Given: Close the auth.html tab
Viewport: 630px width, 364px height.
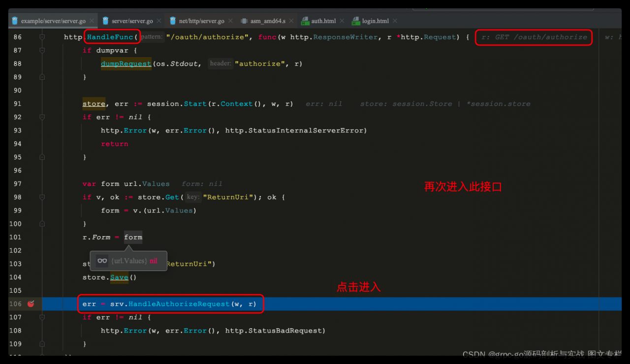Looking at the screenshot, I should click(342, 21).
